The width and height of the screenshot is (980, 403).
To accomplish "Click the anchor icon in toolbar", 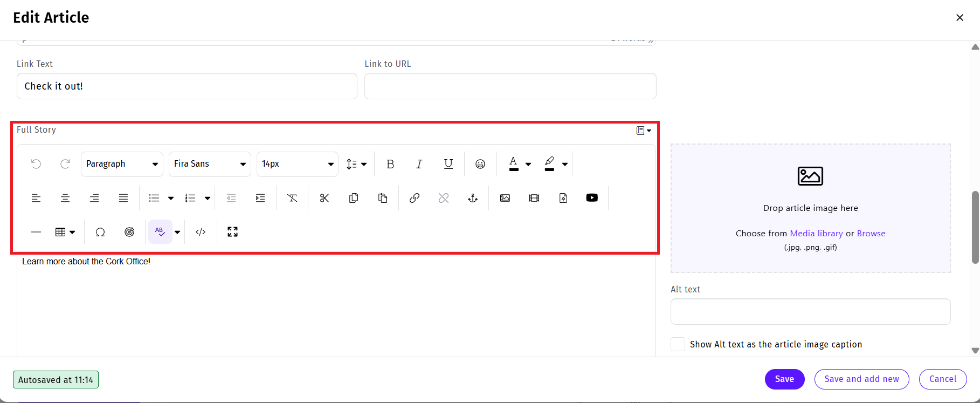I will click(x=472, y=198).
